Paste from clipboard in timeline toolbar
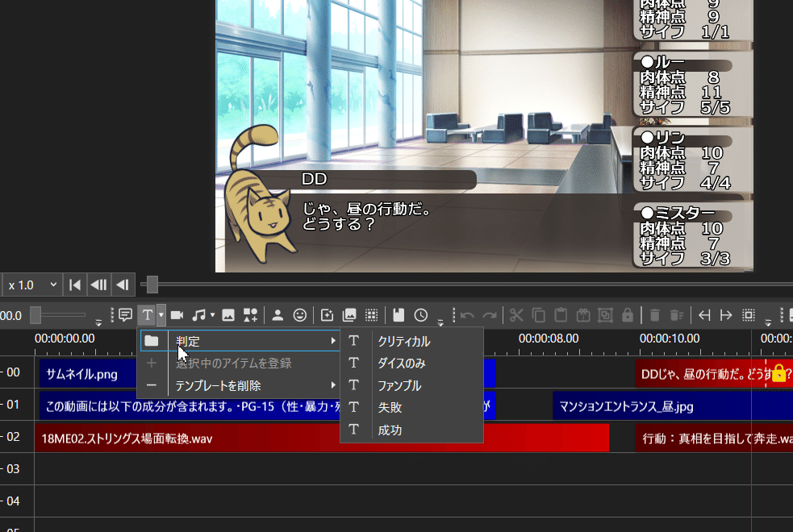The width and height of the screenshot is (793, 532). (x=561, y=315)
